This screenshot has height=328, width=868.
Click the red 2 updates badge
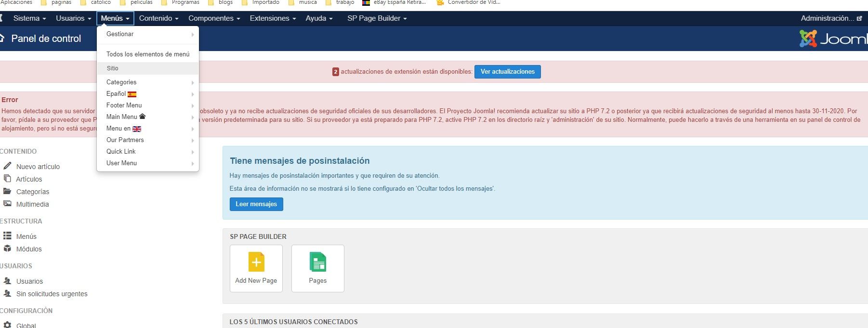336,72
